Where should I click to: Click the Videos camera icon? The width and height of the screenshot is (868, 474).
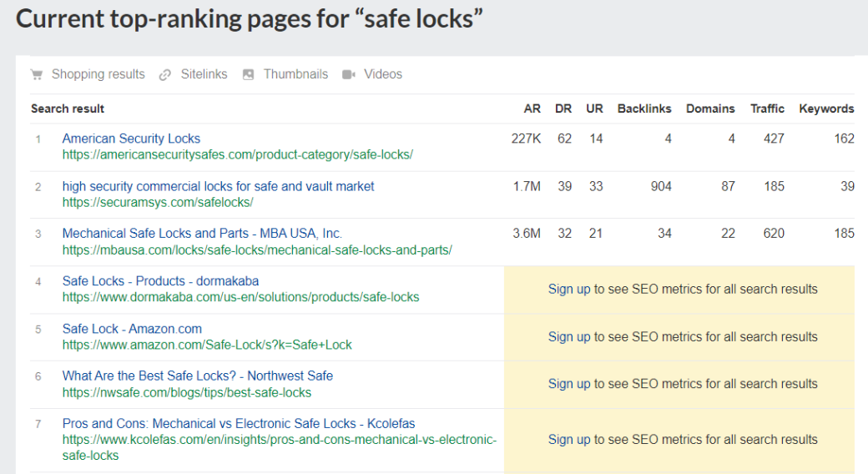coord(349,75)
